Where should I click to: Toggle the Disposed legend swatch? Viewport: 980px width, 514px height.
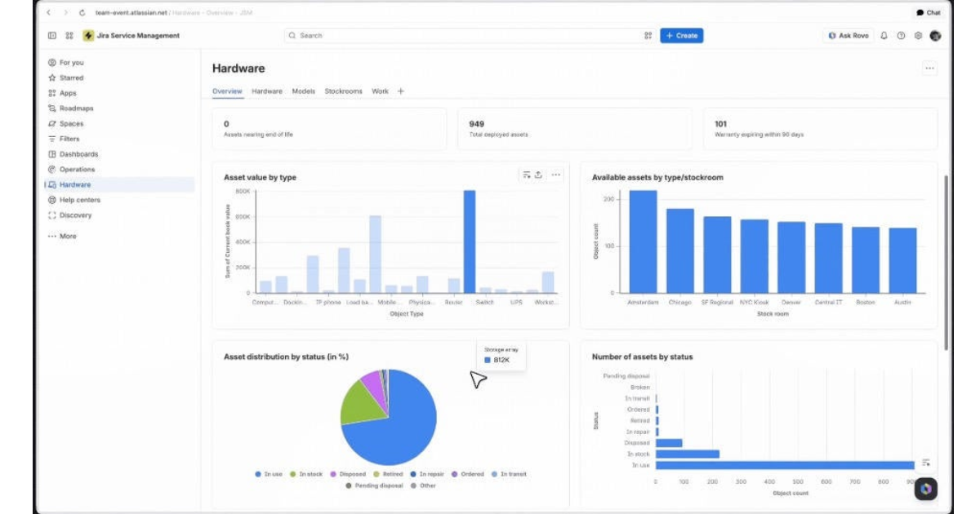[x=332, y=474]
